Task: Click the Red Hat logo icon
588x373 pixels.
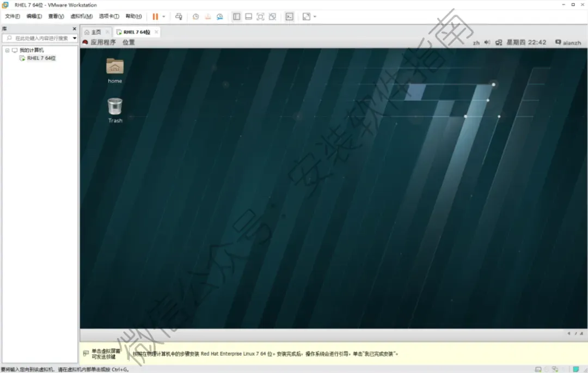Action: 85,42
